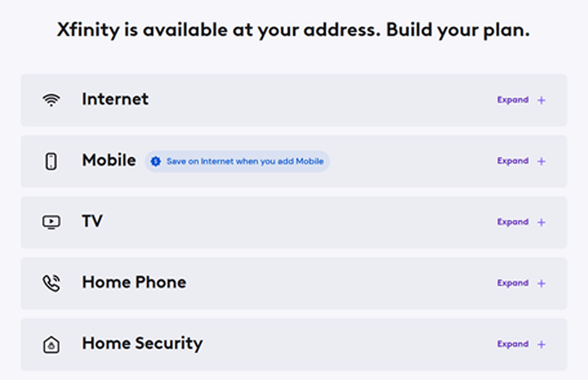The width and height of the screenshot is (588, 380).
Task: Click the plus icon in Home Security row
Action: point(541,344)
